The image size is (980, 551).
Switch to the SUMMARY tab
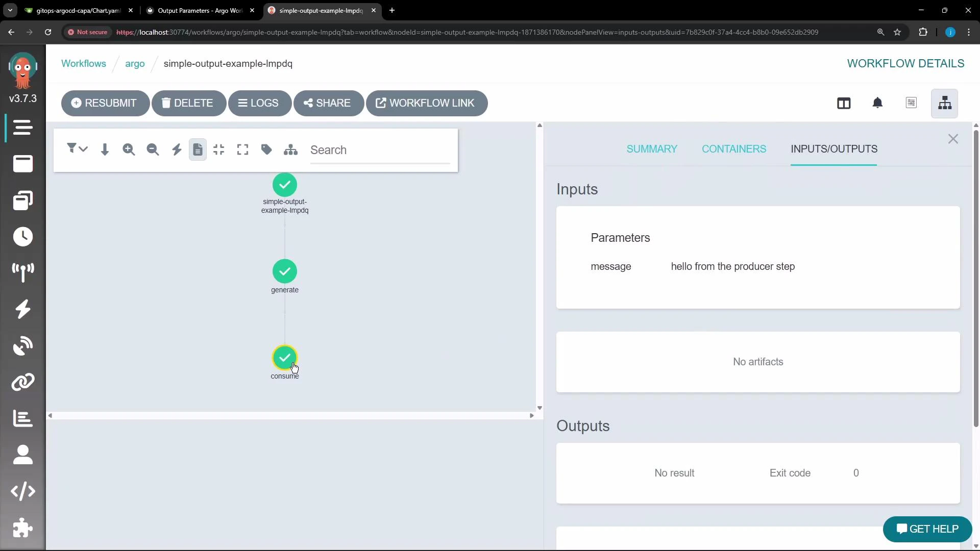tap(652, 148)
